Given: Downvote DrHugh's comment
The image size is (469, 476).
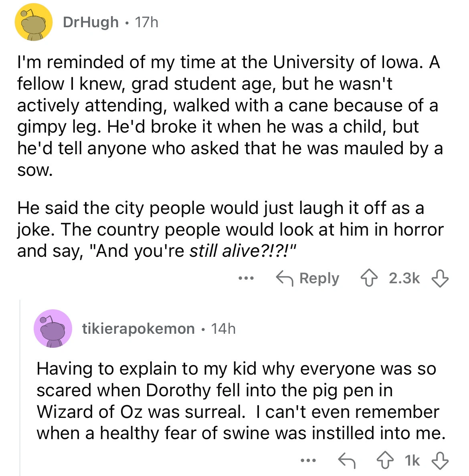Looking at the screenshot, I should pos(440,278).
